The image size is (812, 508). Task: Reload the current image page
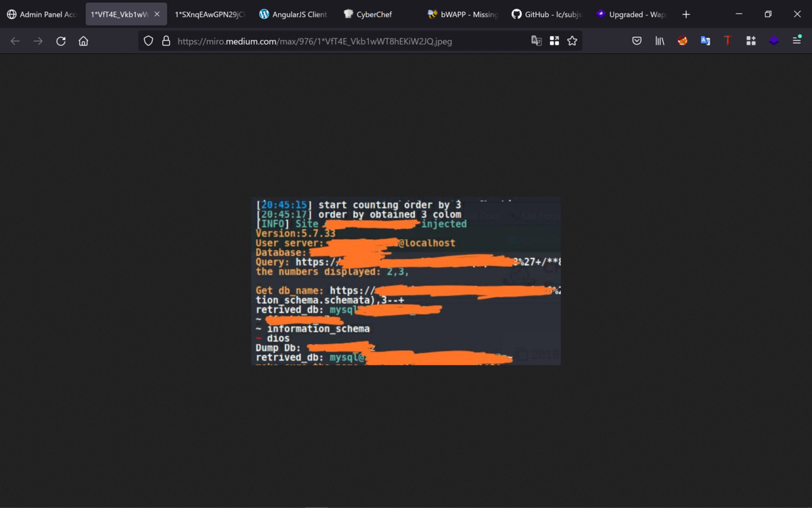(x=61, y=41)
